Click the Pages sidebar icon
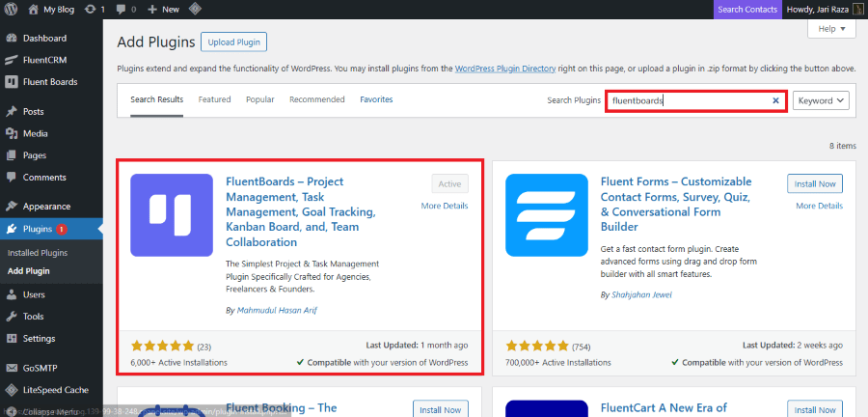This screenshot has width=868, height=417. tap(11, 155)
